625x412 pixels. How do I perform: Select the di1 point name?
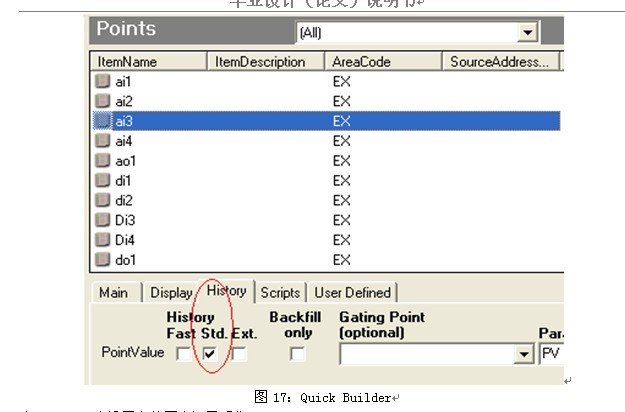tap(123, 181)
